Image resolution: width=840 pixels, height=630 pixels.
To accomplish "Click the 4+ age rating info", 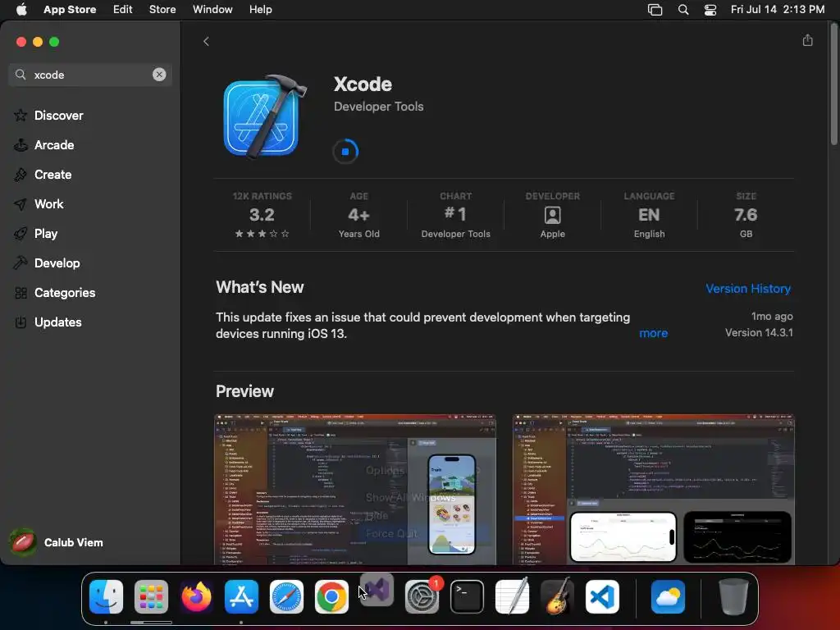I will [x=359, y=215].
